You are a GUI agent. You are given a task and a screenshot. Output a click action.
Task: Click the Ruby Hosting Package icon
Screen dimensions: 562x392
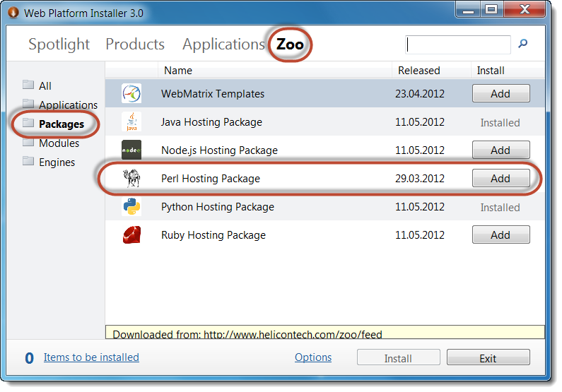tap(131, 235)
